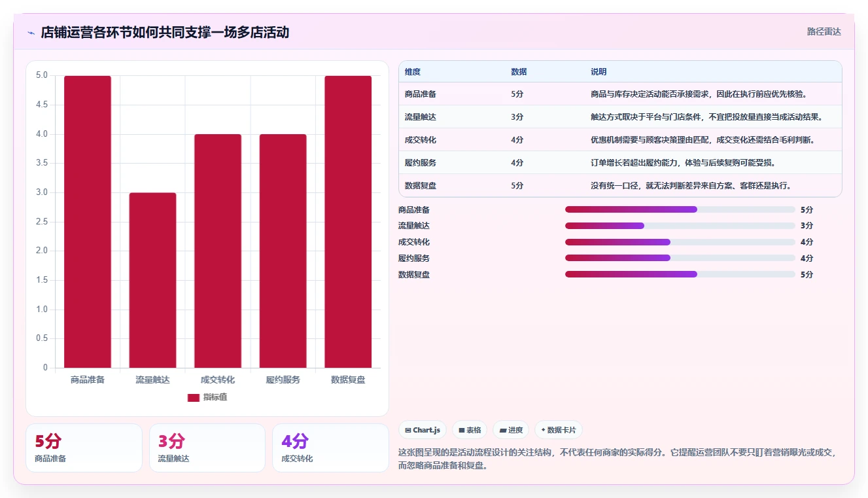Click the 流量触达 x-axis label
This screenshot has height=498, width=868.
coord(152,380)
